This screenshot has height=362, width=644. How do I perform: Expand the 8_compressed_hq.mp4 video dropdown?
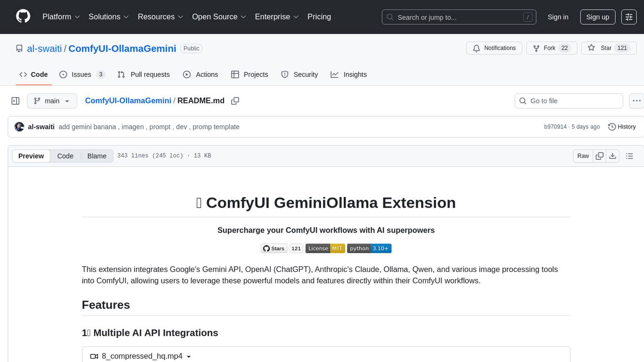(x=141, y=356)
